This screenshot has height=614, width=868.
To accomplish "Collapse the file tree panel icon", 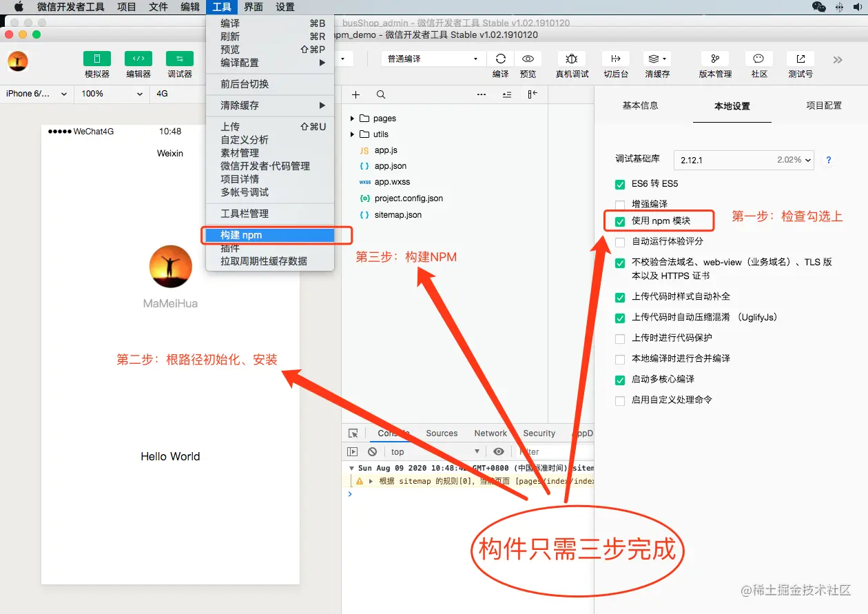I will point(533,94).
